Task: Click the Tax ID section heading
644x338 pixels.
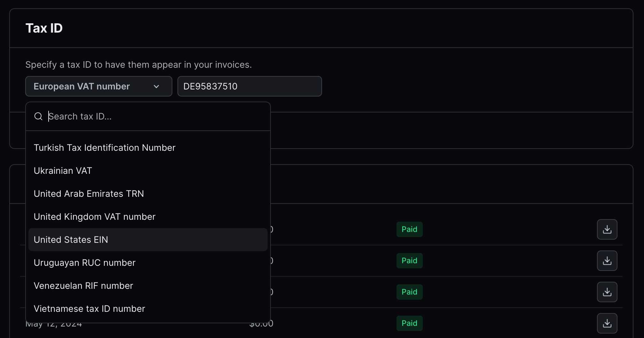Action: (44, 28)
